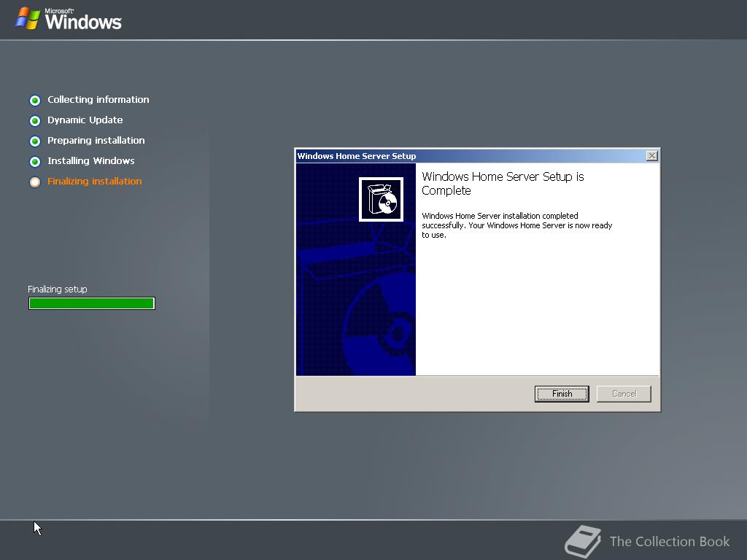
Task: Click the Microsoft Windows flag logo
Action: [x=28, y=19]
